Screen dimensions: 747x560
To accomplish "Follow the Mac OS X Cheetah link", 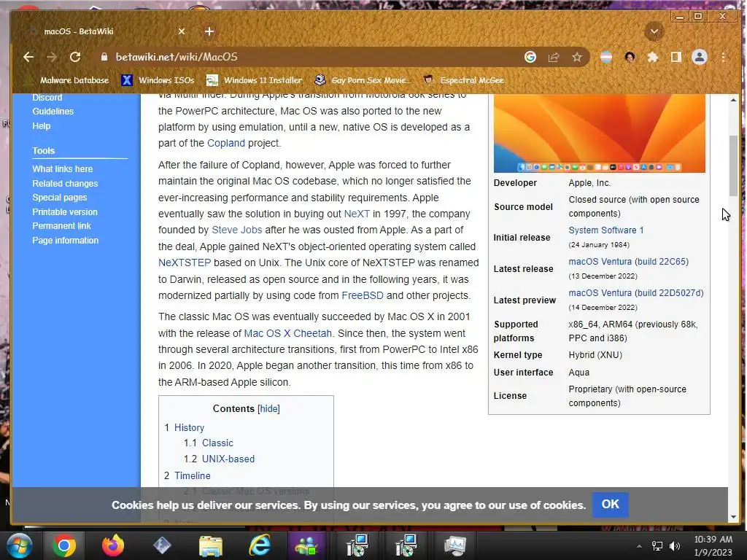I will [x=287, y=333].
